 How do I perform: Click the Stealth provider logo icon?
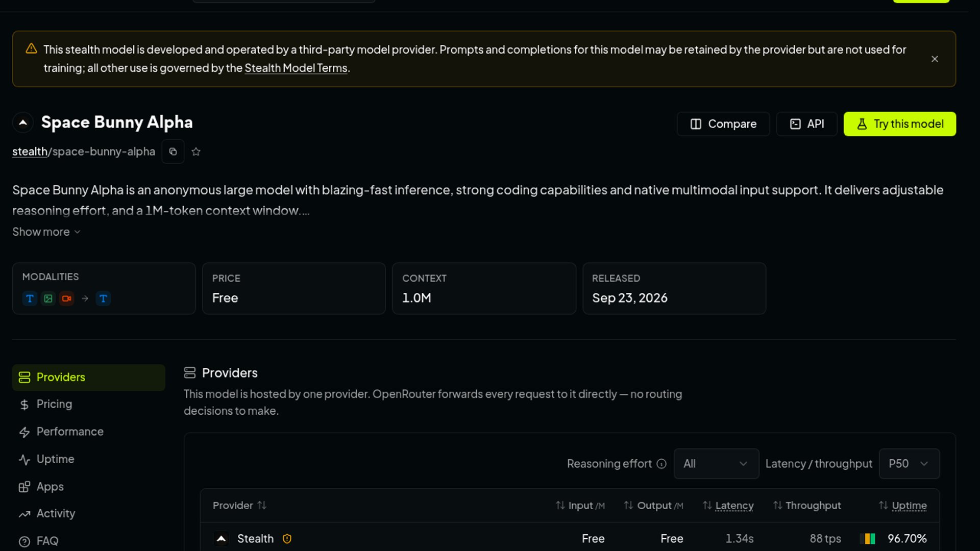point(221,539)
